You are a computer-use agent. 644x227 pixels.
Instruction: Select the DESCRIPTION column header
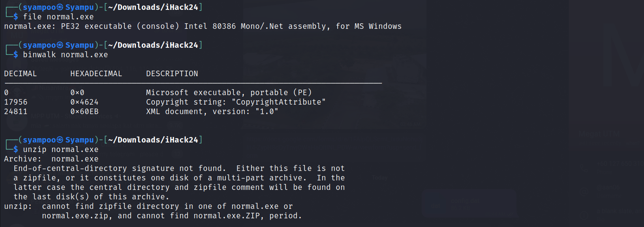coord(172,73)
